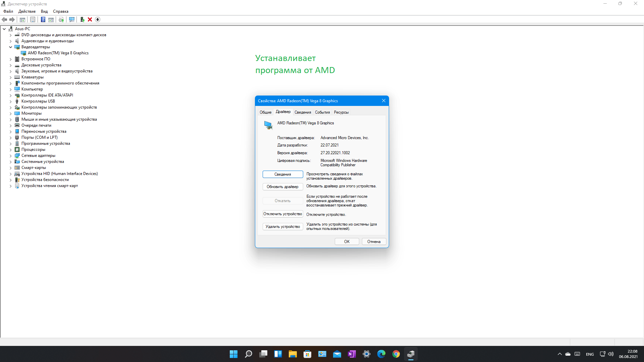Expand the Контроллеры USB category
Screen dimensions: 644x362
click(10, 101)
